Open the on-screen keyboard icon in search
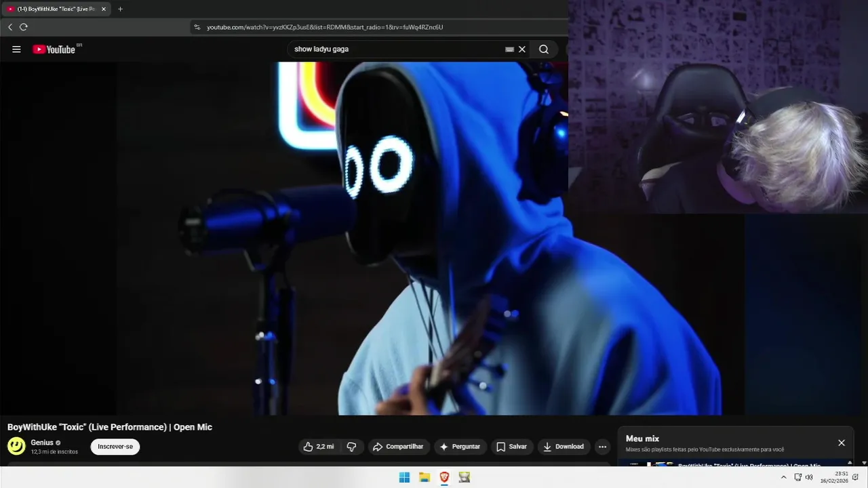The height and width of the screenshot is (488, 868). 509,49
